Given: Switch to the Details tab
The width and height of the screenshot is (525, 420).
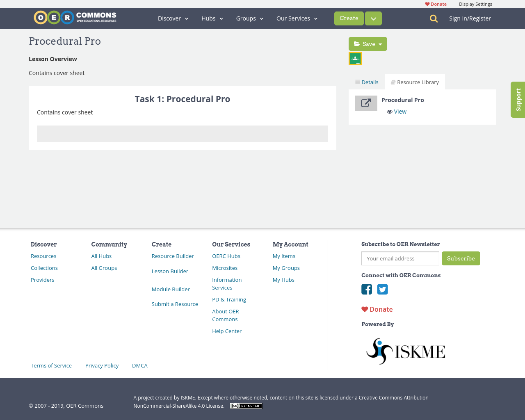Looking at the screenshot, I should tap(366, 82).
